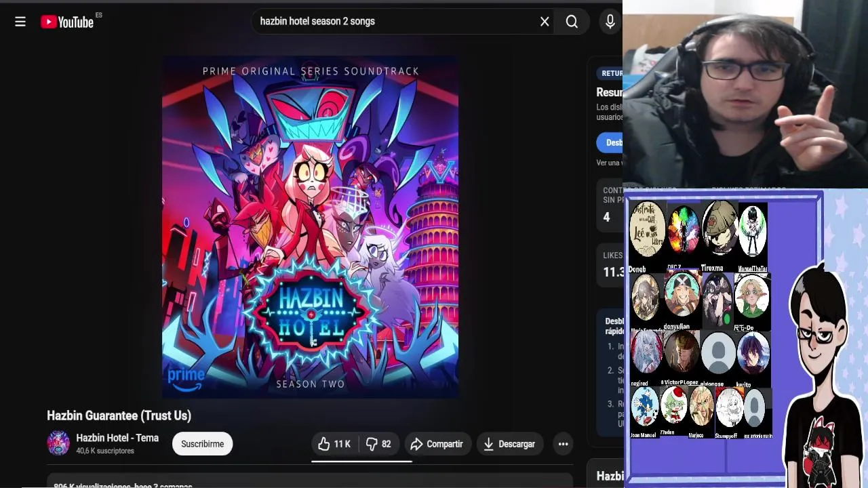Click the Hazbin Hotel Season Two album art
868x488 pixels.
pyautogui.click(x=310, y=227)
